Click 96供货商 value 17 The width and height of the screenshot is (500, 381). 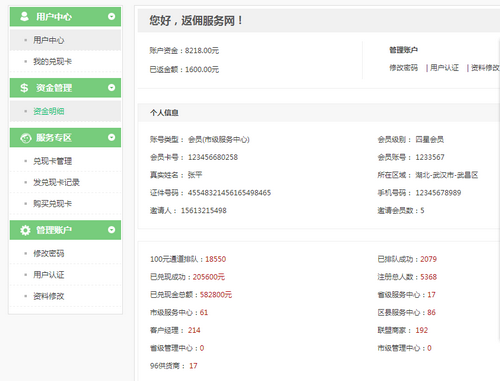193,366
